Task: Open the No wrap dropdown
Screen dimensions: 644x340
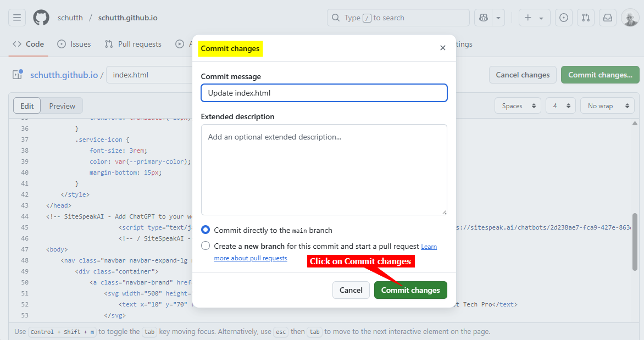Action: [607, 106]
